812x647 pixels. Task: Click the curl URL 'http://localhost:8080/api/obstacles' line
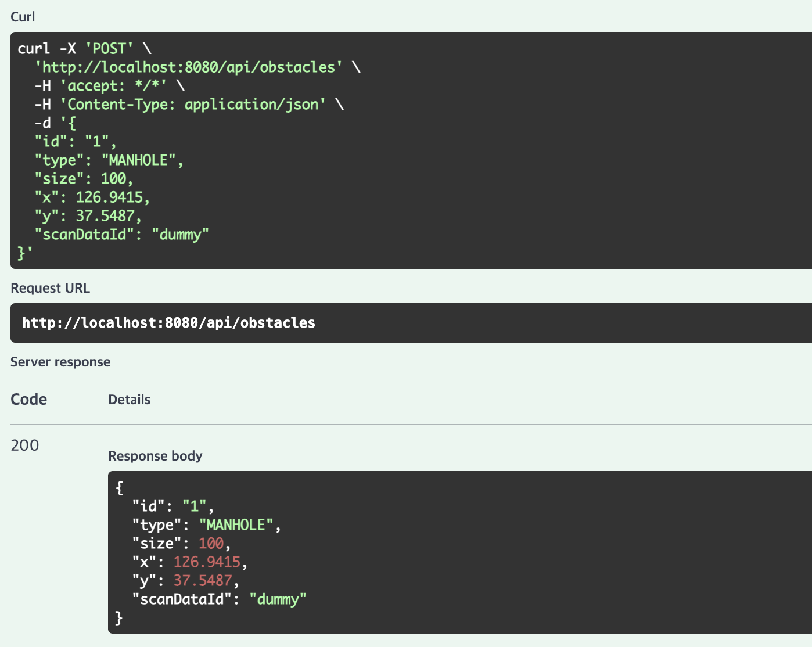click(197, 67)
